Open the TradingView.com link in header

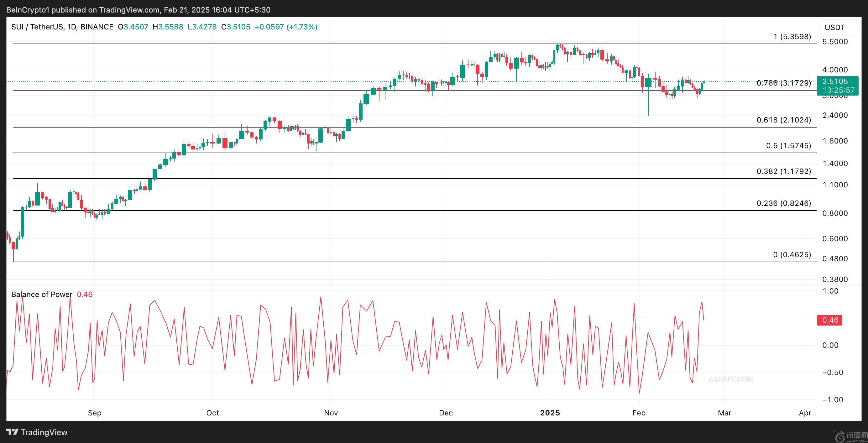pos(129,10)
